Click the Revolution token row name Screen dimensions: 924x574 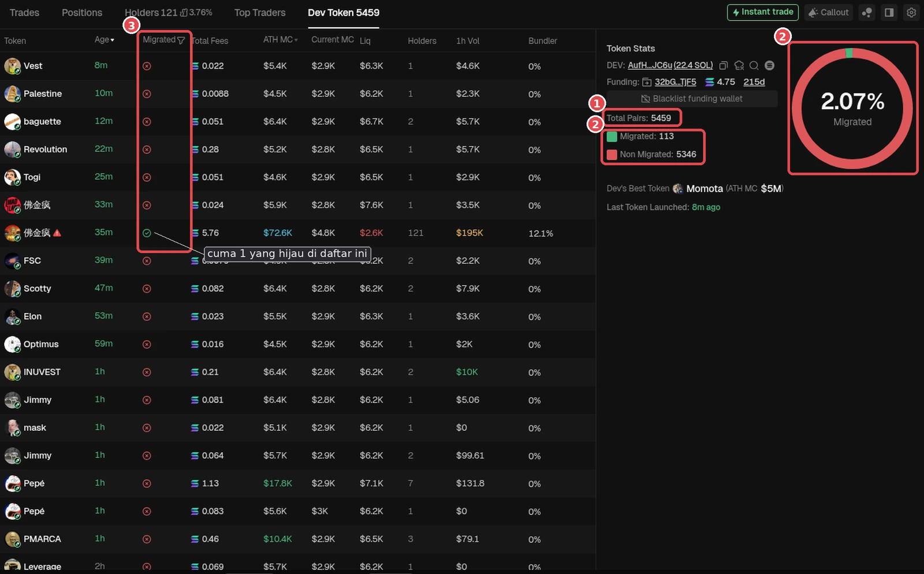point(46,150)
